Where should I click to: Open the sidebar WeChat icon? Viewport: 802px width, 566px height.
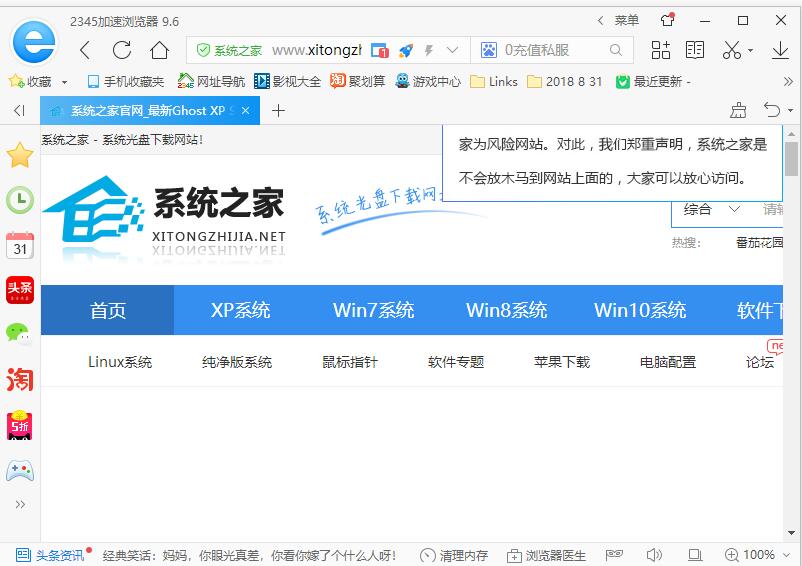coord(19,334)
